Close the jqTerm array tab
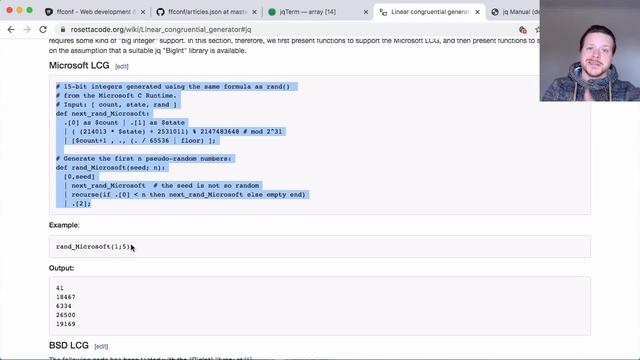This screenshot has height=360, width=640. pos(366,12)
